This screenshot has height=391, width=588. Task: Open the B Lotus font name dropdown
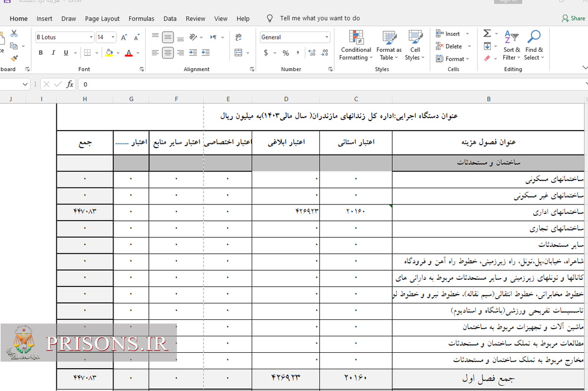[x=91, y=37]
